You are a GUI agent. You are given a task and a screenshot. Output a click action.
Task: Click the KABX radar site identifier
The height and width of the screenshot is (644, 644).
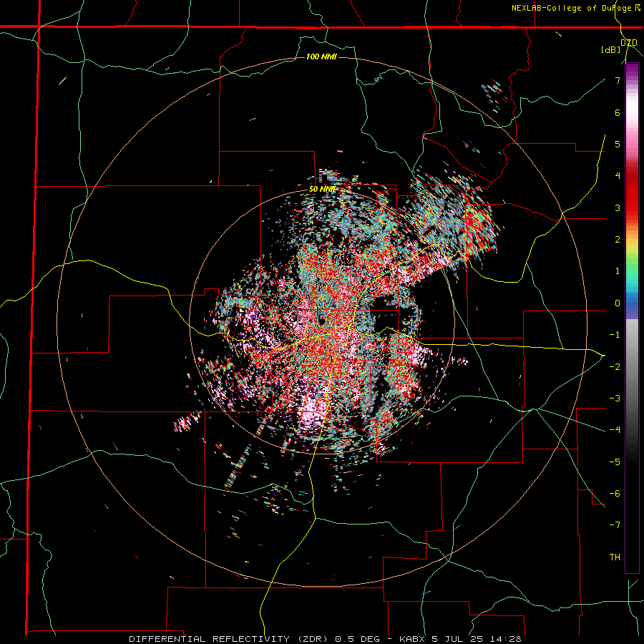click(414, 639)
